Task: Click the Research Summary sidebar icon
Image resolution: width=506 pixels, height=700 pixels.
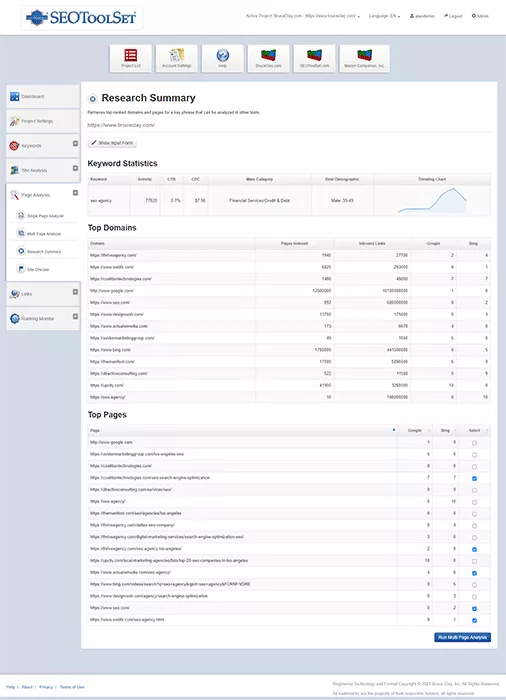Action: (x=21, y=251)
